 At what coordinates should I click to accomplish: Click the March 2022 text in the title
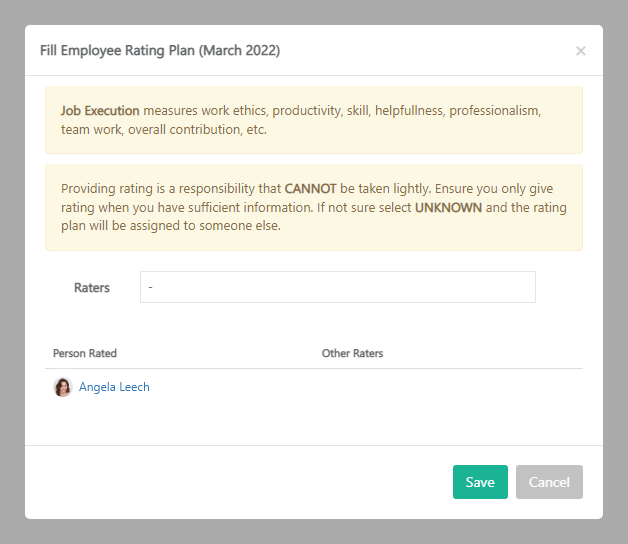click(x=241, y=50)
